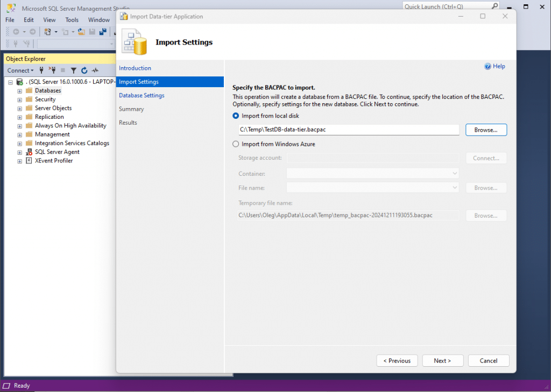
Task: Click the Quick Launch search magnifier icon
Action: (495, 6)
